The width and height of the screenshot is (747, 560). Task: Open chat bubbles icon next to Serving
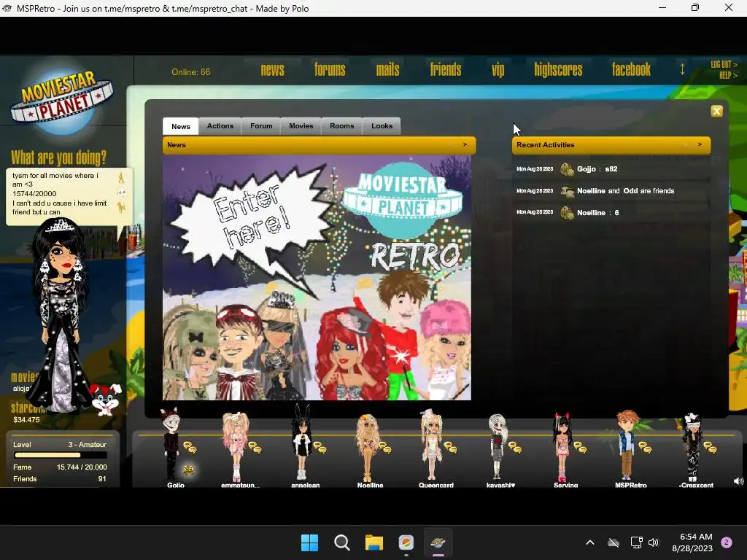[580, 448]
